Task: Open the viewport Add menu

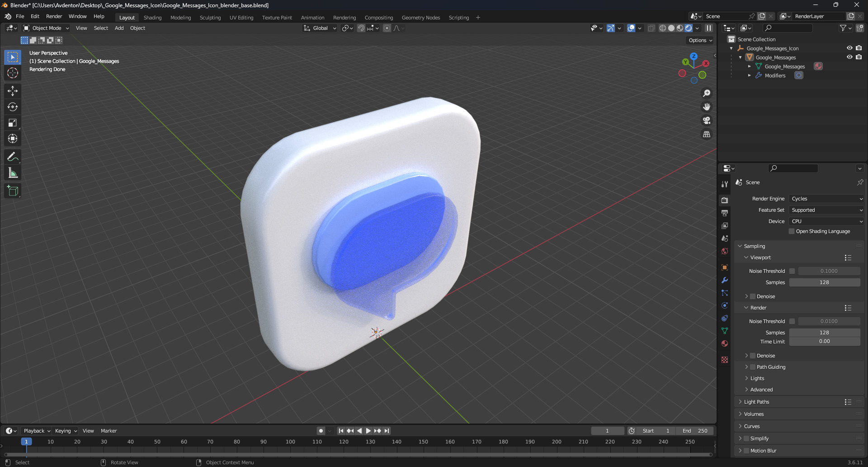Action: pos(119,28)
